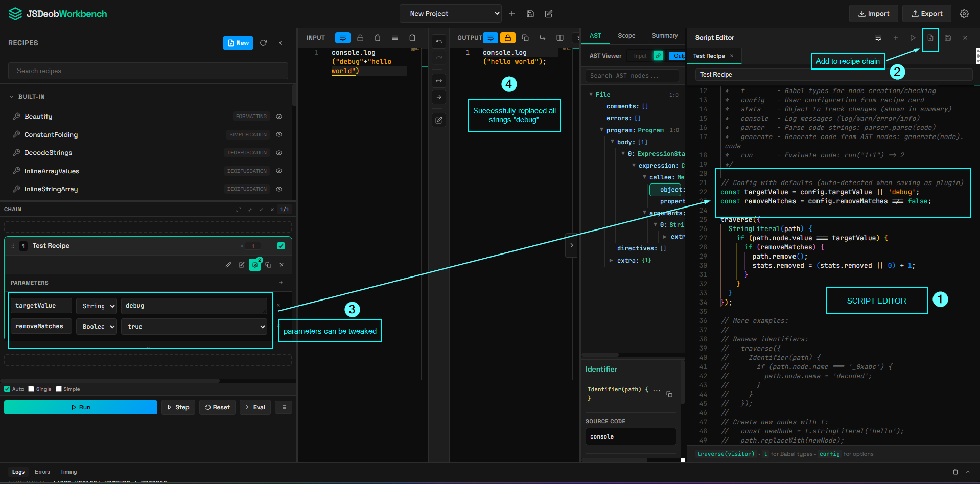This screenshot has height=484, width=980.
Task: Open the New Project dropdown
Action: [451, 14]
